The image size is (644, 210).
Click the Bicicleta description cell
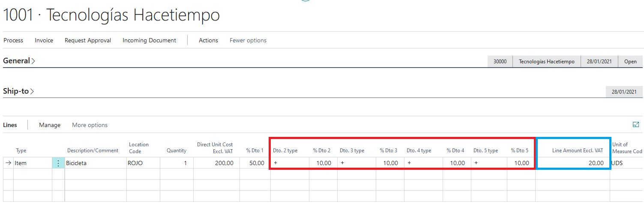95,163
